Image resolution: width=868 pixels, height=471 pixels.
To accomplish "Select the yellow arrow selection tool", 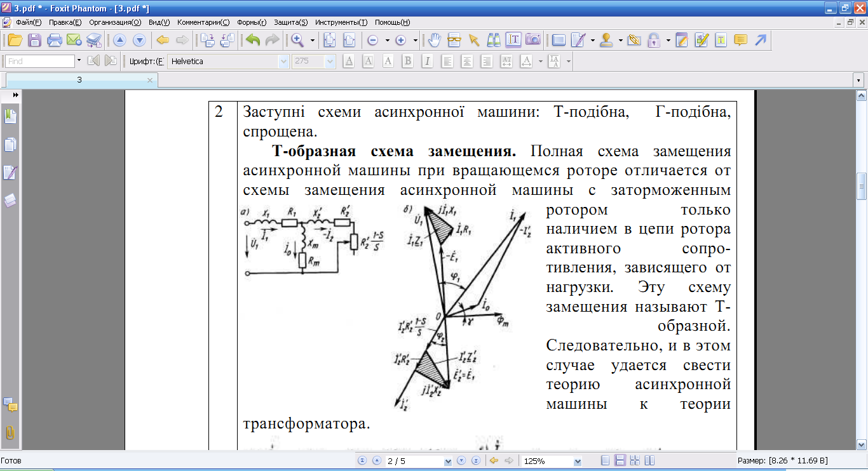I will point(473,40).
